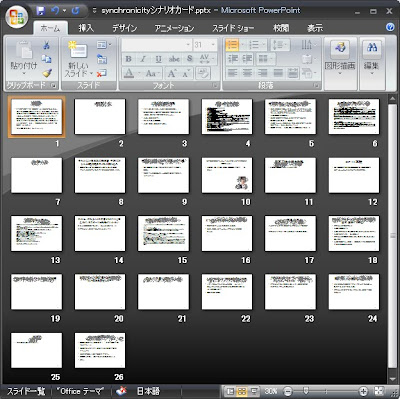Increase font size
This screenshot has height=399, width=400.
coord(172,73)
